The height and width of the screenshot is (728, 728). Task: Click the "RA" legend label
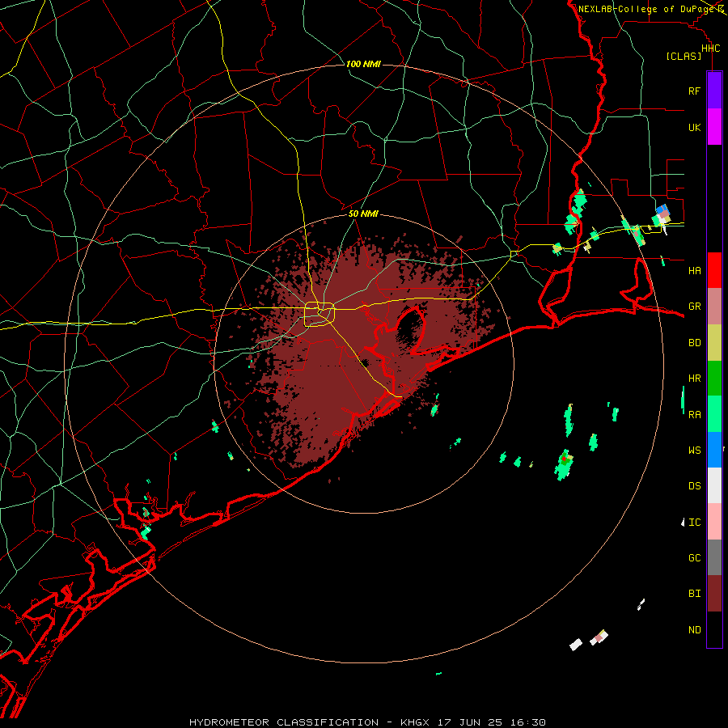click(694, 415)
